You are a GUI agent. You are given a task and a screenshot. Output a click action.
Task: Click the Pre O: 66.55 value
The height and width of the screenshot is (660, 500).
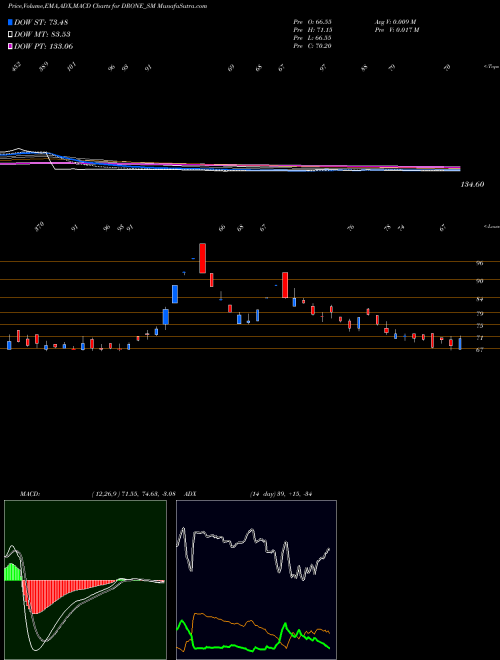(313, 21)
